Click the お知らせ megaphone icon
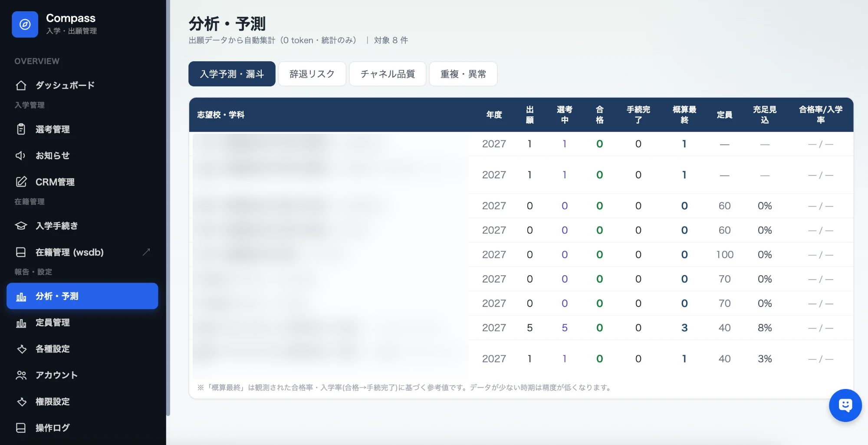Viewport: 868px width, 445px height. coord(21,155)
